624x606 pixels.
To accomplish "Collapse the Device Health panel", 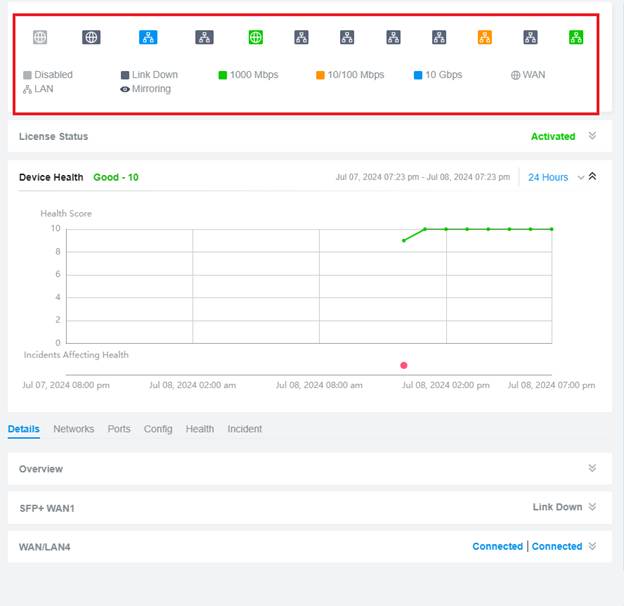I will 592,177.
